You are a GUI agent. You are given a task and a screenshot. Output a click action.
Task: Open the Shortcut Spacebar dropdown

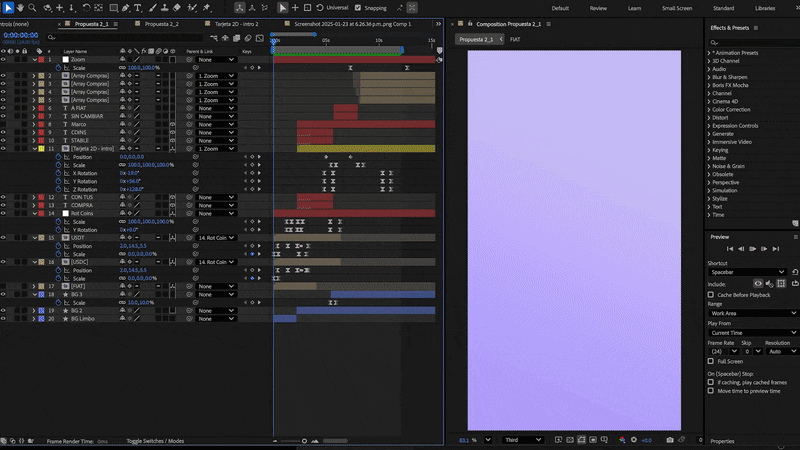point(747,272)
